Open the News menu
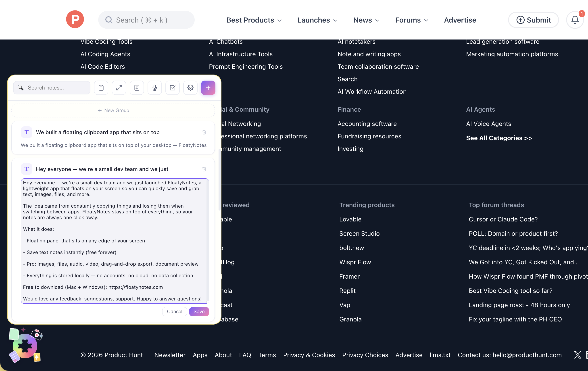Image resolution: width=588 pixels, height=371 pixels. [x=366, y=20]
